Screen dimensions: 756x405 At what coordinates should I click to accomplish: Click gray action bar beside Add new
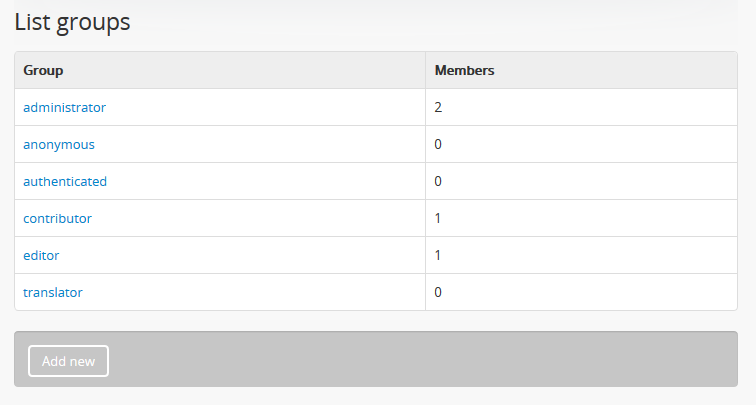[x=420, y=360]
